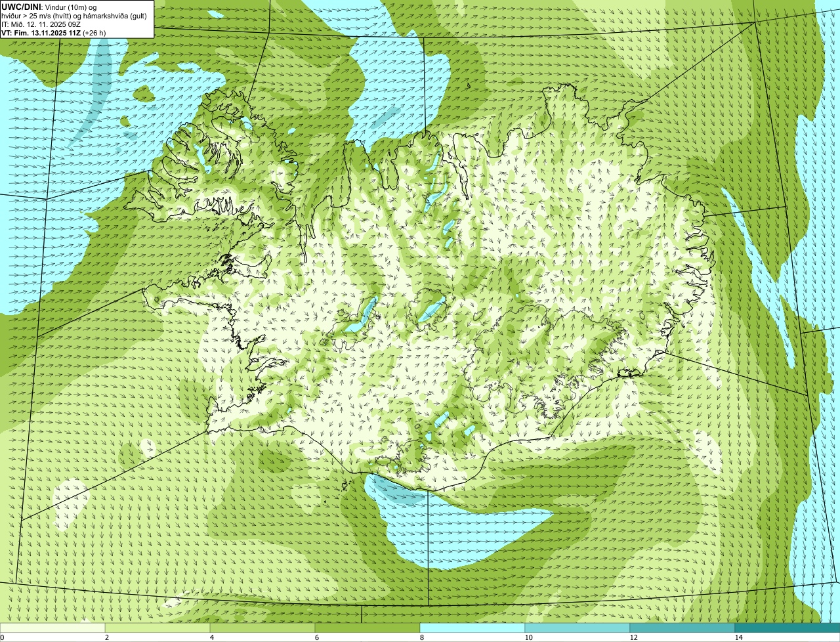The image size is (840, 642).
Task: Click the legend scale label "14"
Action: pyautogui.click(x=738, y=637)
